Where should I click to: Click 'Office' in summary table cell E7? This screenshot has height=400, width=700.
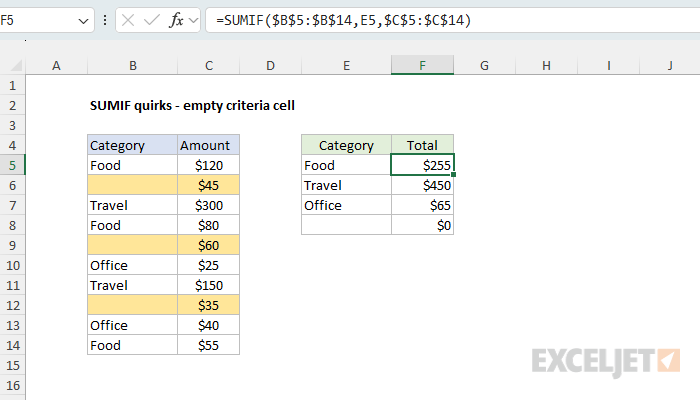click(346, 205)
